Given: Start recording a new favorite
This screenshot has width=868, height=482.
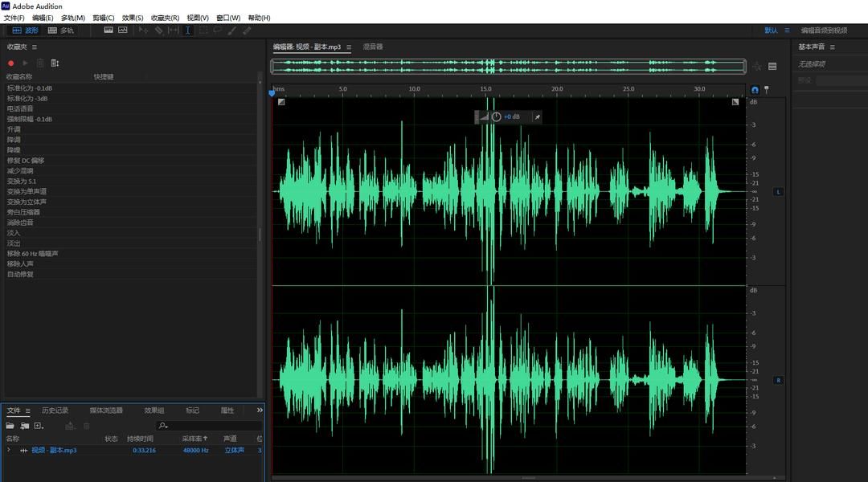Looking at the screenshot, I should 10,63.
